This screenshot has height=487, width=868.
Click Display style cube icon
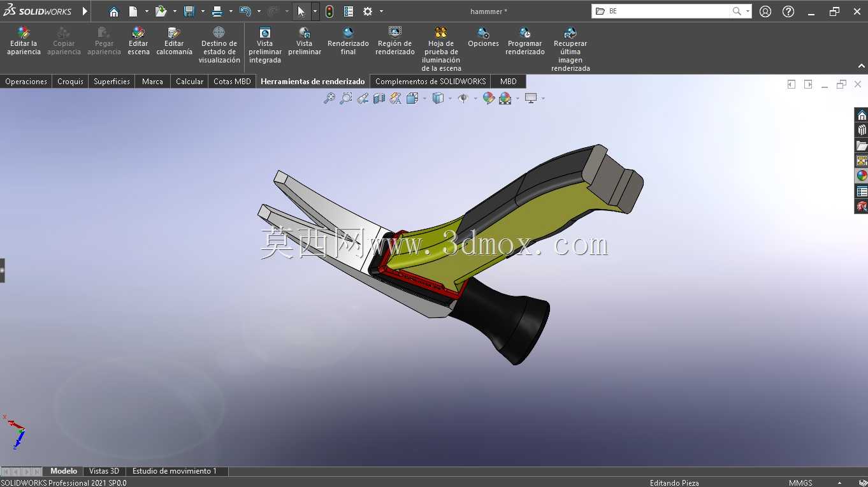[x=438, y=98]
